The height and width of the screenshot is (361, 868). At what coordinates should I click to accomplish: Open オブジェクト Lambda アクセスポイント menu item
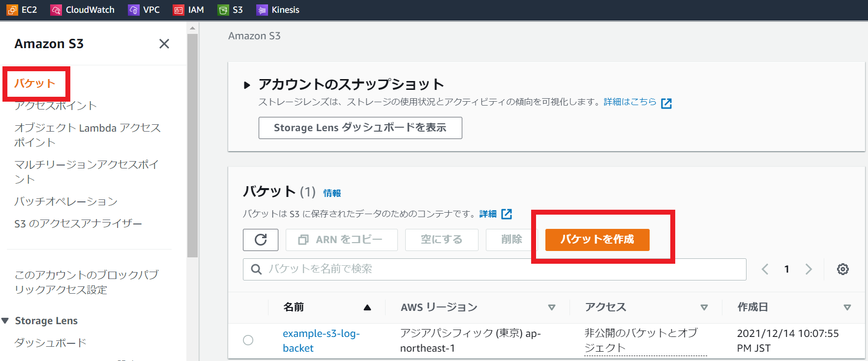[88, 135]
